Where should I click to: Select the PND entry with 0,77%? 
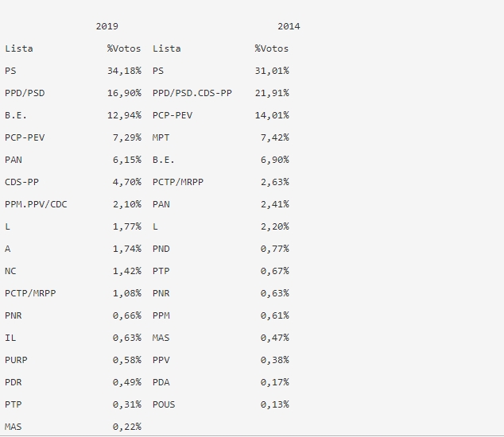click(161, 249)
